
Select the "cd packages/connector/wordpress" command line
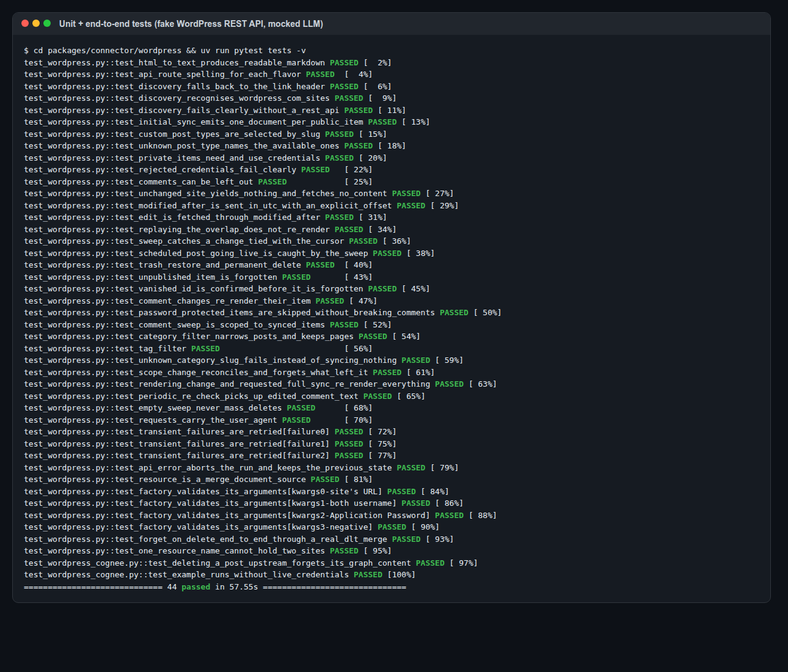pyautogui.click(x=165, y=51)
